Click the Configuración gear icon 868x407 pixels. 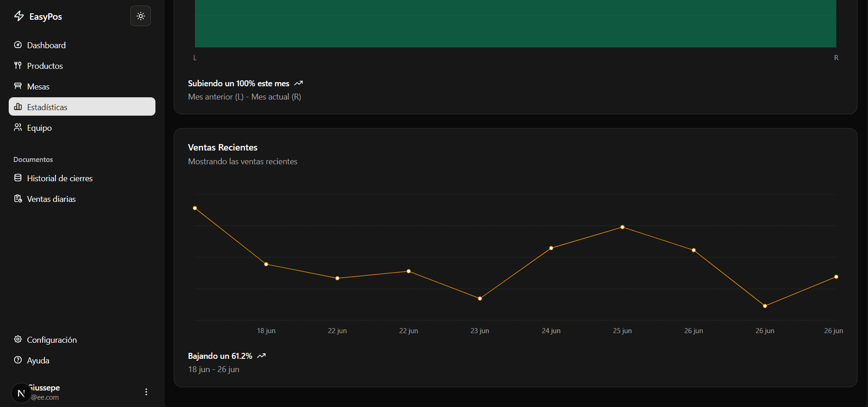click(18, 340)
